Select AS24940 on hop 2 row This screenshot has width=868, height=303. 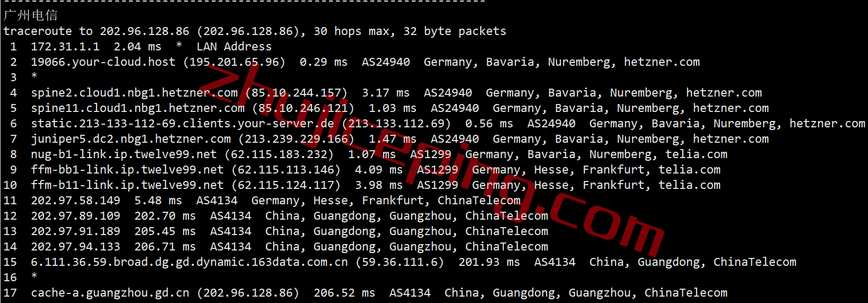click(x=386, y=62)
